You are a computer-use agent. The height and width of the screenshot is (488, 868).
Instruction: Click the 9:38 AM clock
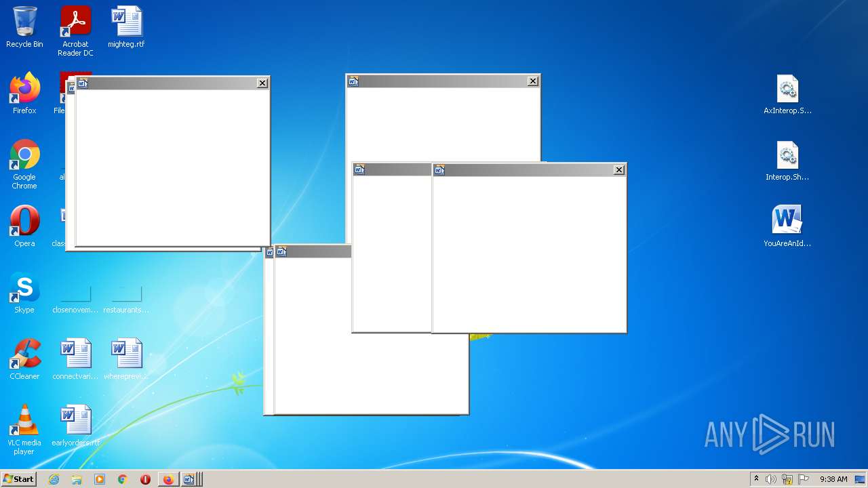833,479
